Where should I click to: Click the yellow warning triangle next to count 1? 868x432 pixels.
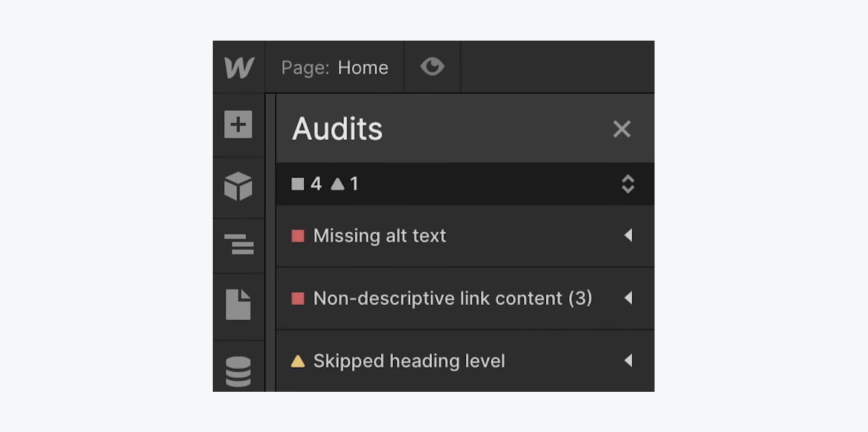coord(338,184)
